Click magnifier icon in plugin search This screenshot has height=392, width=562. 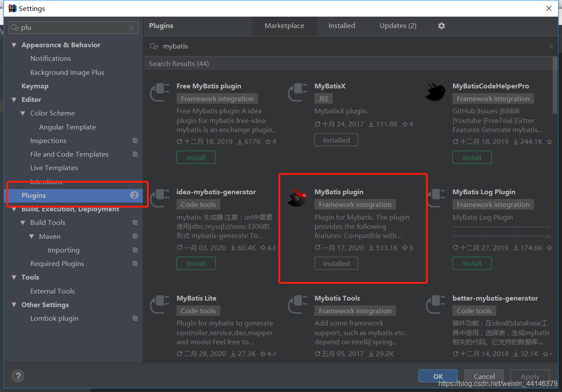[154, 46]
